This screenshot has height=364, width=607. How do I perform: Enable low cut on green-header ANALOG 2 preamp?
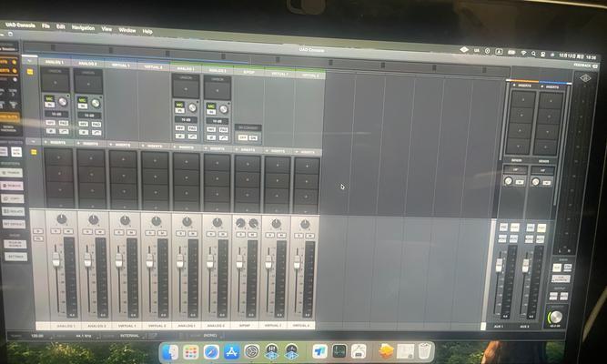coord(223,137)
